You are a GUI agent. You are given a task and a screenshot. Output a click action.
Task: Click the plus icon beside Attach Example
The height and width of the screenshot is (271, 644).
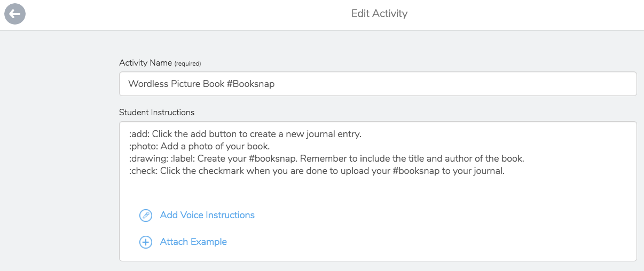(x=146, y=242)
